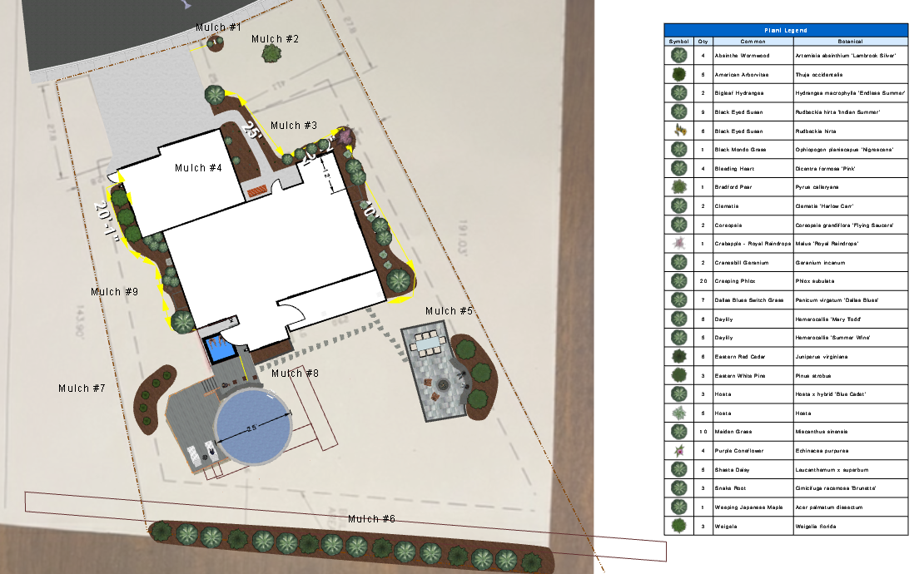Select the hot tub beside the house
The image size is (924, 574).
tap(220, 347)
